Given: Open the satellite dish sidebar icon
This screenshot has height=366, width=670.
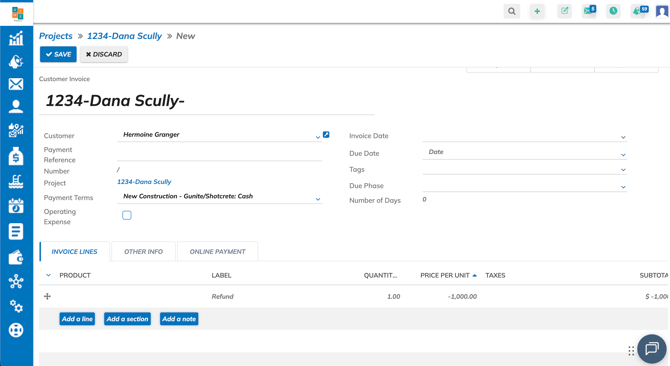Looking at the screenshot, I should tap(16, 62).
